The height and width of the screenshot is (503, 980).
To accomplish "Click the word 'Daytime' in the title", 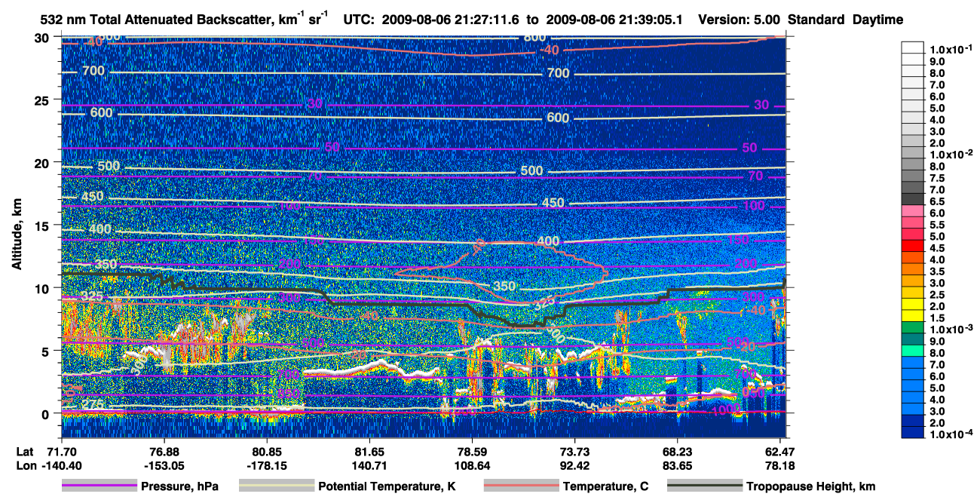I will 878,20.
